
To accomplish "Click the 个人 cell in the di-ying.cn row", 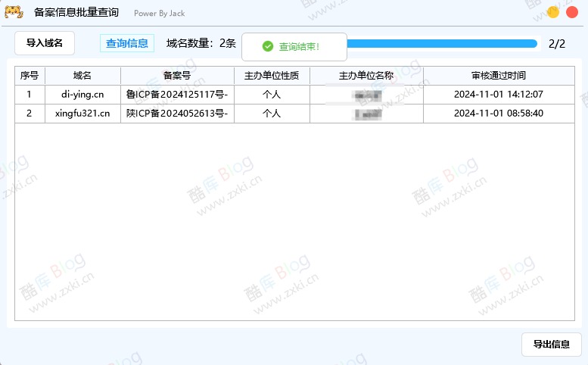I will point(272,95).
